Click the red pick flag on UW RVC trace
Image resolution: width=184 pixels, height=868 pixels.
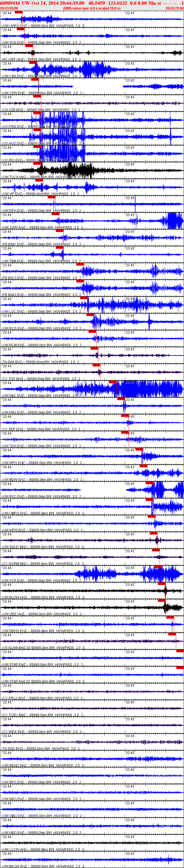(150, 483)
